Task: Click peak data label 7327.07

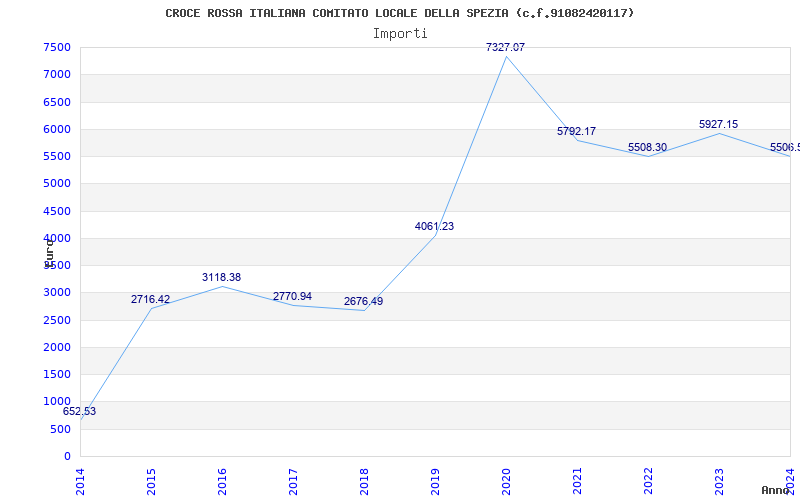Action: (505, 47)
